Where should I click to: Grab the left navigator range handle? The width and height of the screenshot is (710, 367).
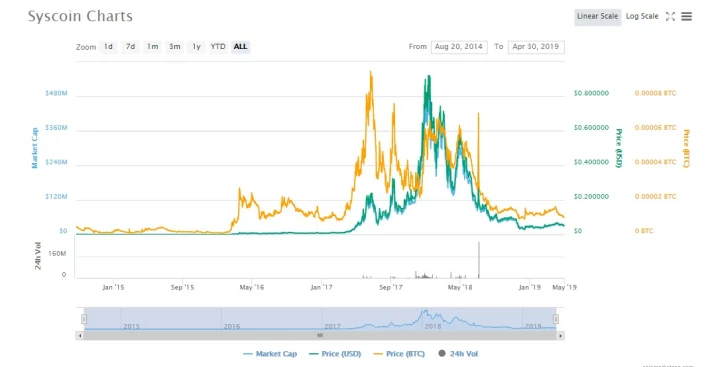(84, 319)
